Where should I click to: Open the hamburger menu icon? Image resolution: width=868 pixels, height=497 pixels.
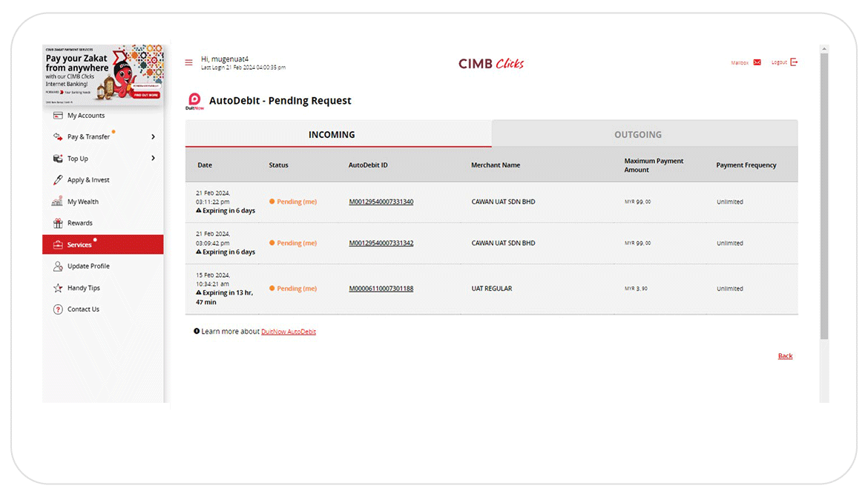click(188, 63)
